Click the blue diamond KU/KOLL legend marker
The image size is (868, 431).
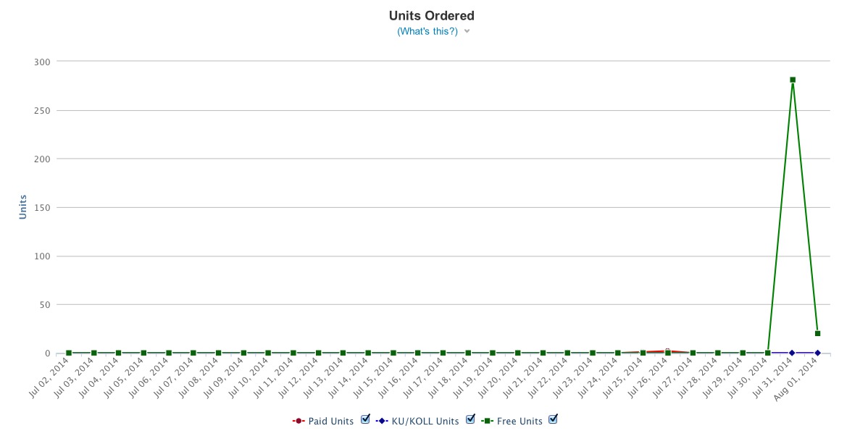(x=382, y=421)
